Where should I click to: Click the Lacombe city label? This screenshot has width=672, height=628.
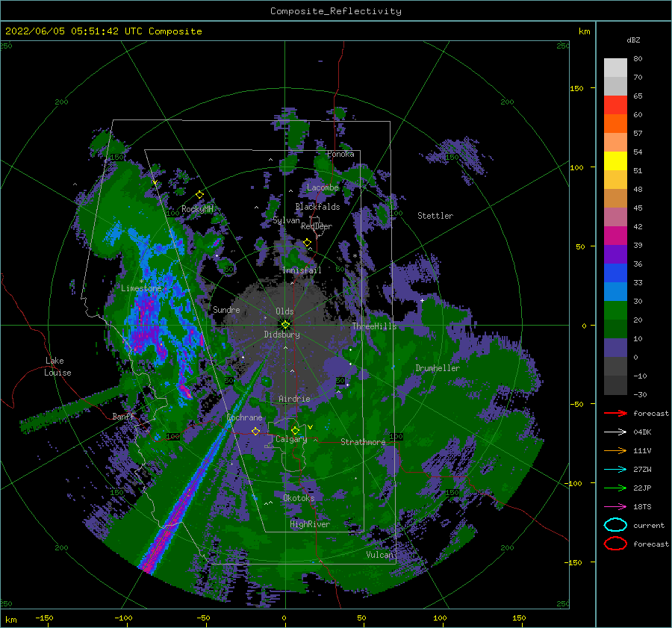point(323,187)
